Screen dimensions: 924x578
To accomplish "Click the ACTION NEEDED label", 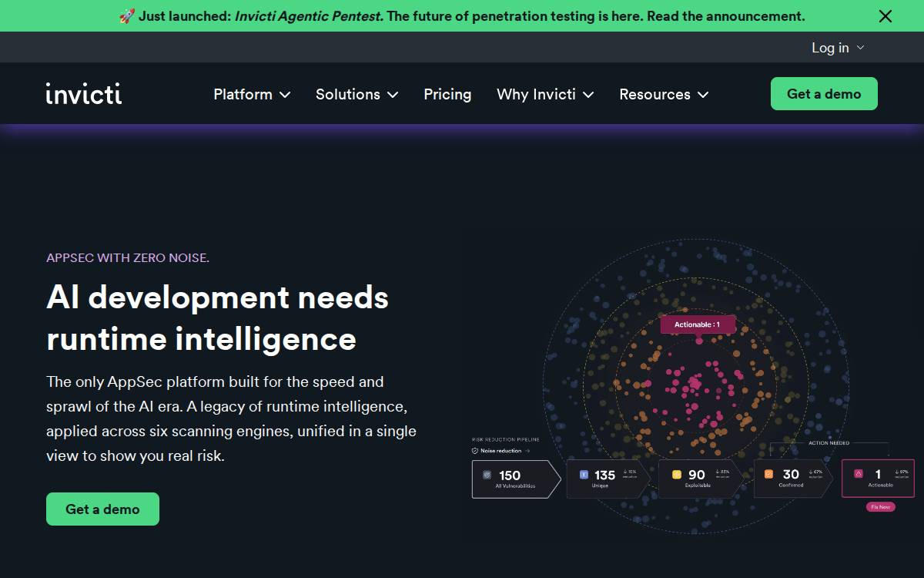I will (x=829, y=443).
